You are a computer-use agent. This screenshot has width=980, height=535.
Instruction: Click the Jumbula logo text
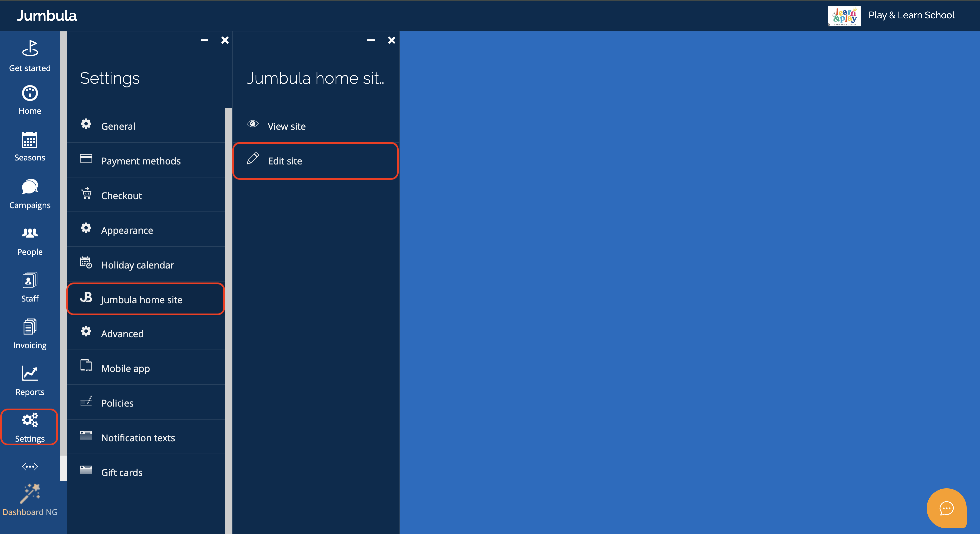[x=46, y=15]
